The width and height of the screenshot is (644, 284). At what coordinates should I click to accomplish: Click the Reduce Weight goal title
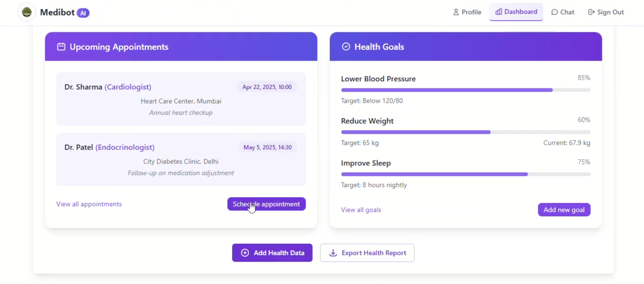pos(367,121)
